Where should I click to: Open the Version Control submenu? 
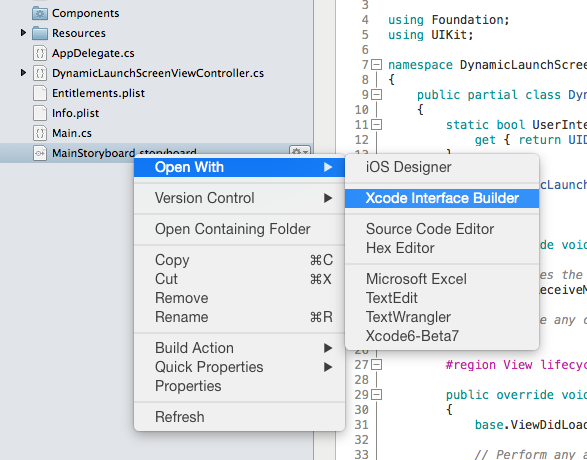[239, 198]
